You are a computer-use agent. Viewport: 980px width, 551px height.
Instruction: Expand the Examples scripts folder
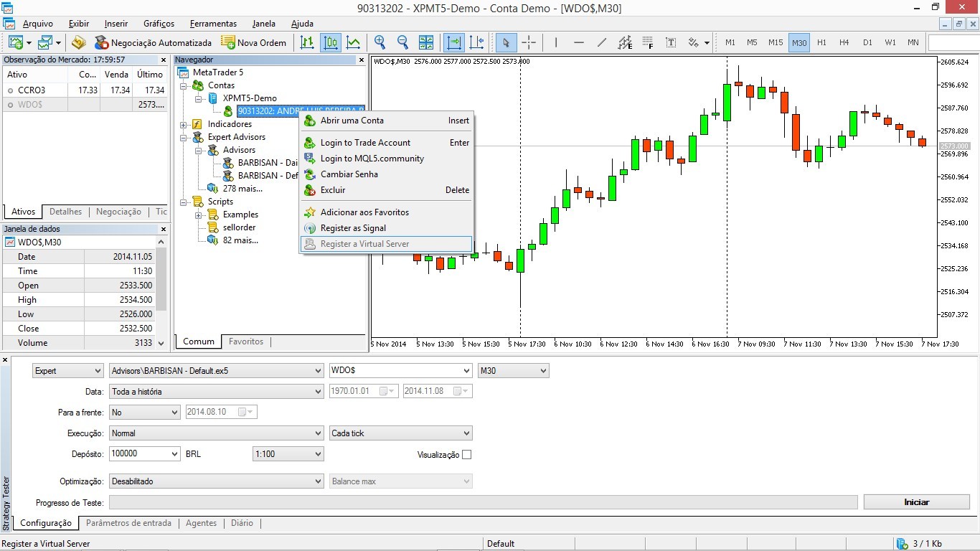198,215
